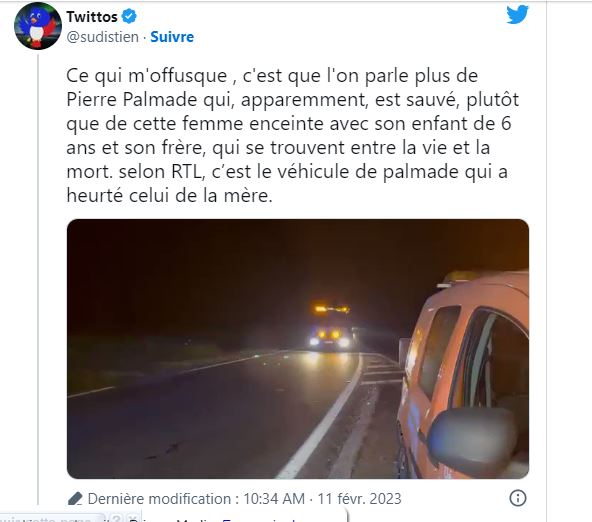Viewport: 592px width, 522px height.
Task: Click the 10:34 AM timestamp
Action: [274, 499]
